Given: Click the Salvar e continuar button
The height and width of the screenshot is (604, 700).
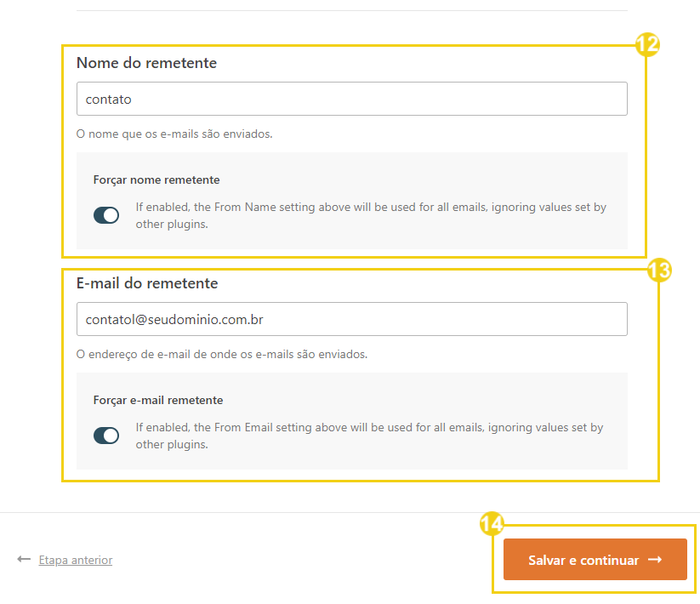Looking at the screenshot, I should (595, 560).
